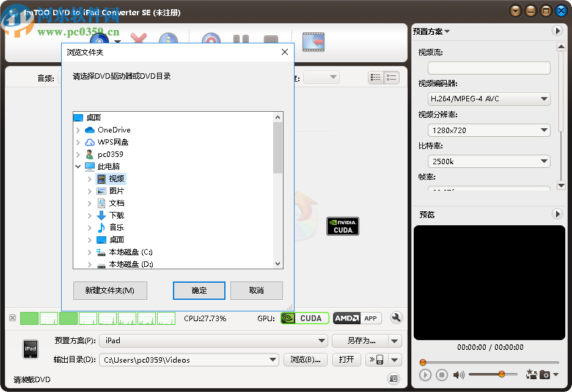The width and height of the screenshot is (572, 392).
Task: Create a folder with 新建文件夹(M) button
Action: tap(110, 291)
